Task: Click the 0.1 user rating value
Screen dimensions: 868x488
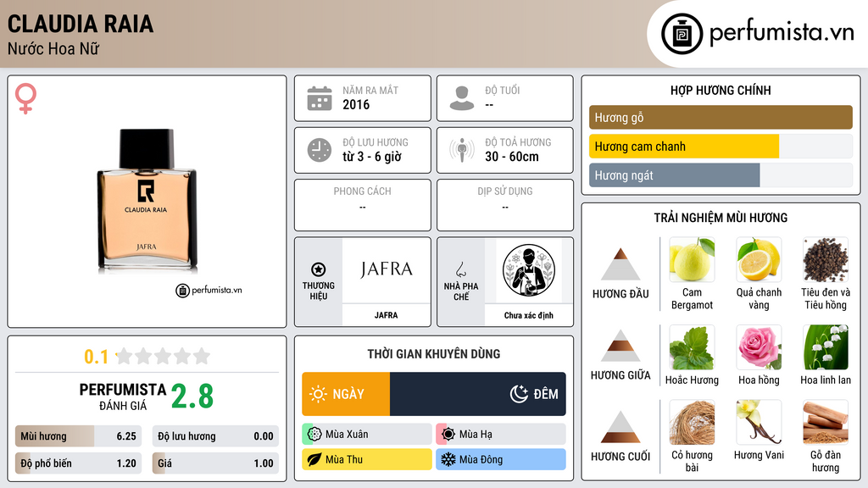Action: pyautogui.click(x=97, y=357)
